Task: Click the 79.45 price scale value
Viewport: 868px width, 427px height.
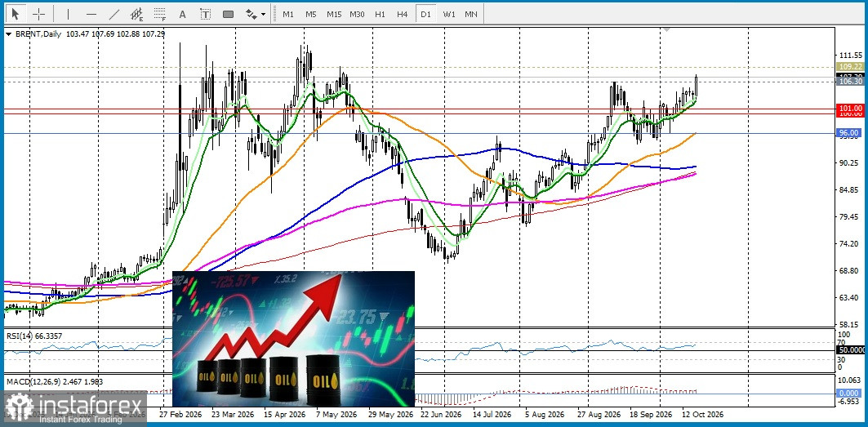Action: pos(850,216)
